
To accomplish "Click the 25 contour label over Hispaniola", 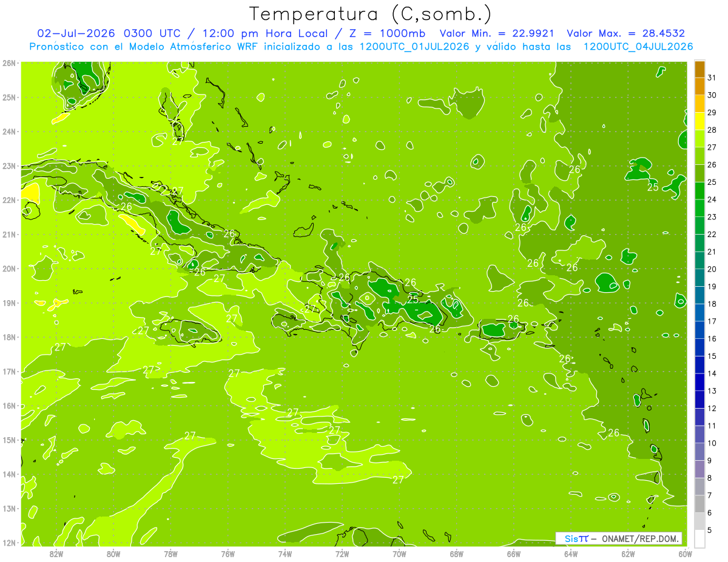I will pos(413,299).
